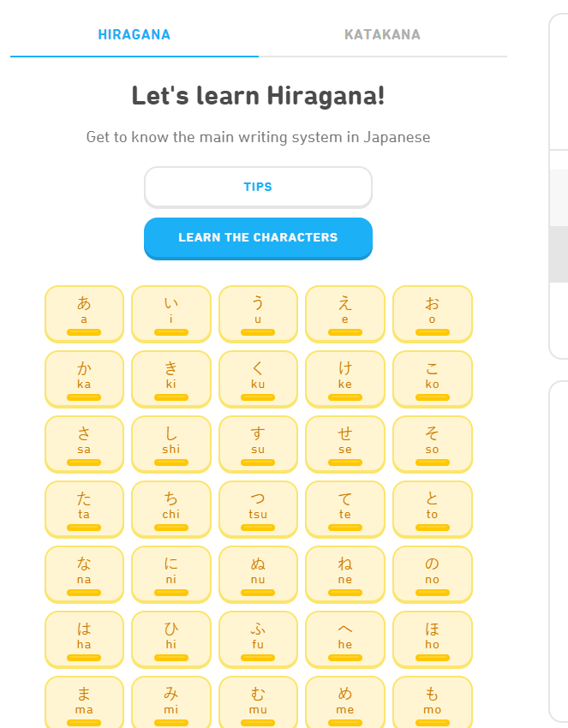This screenshot has height=728, width=568.
Task: Tap the ぬ 'nu' character card
Action: [258, 575]
